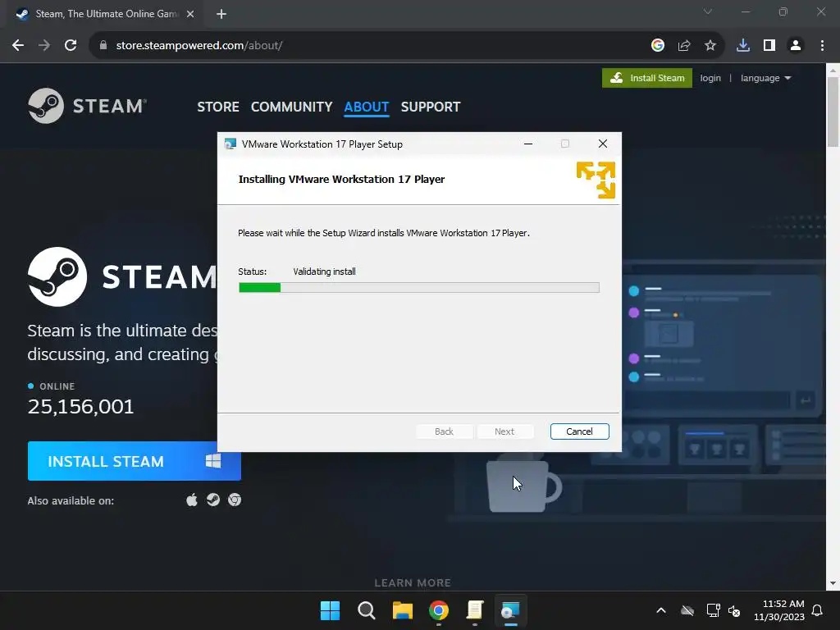Viewport: 840px width, 630px height.
Task: Click the LEARN MORE link
Action: [413, 583]
